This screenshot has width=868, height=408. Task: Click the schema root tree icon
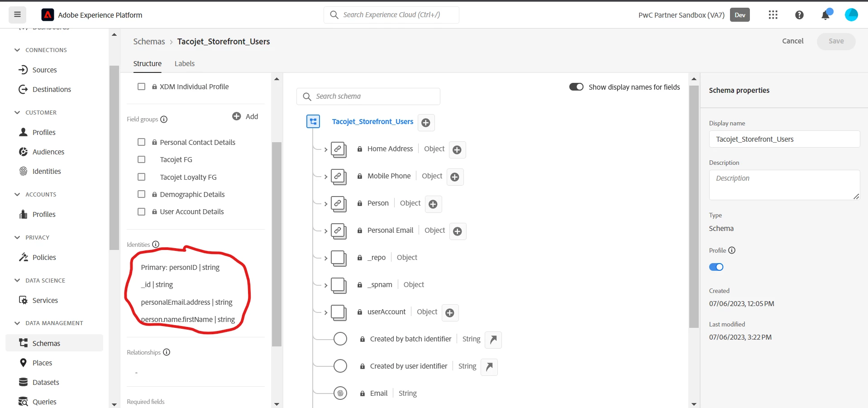313,121
